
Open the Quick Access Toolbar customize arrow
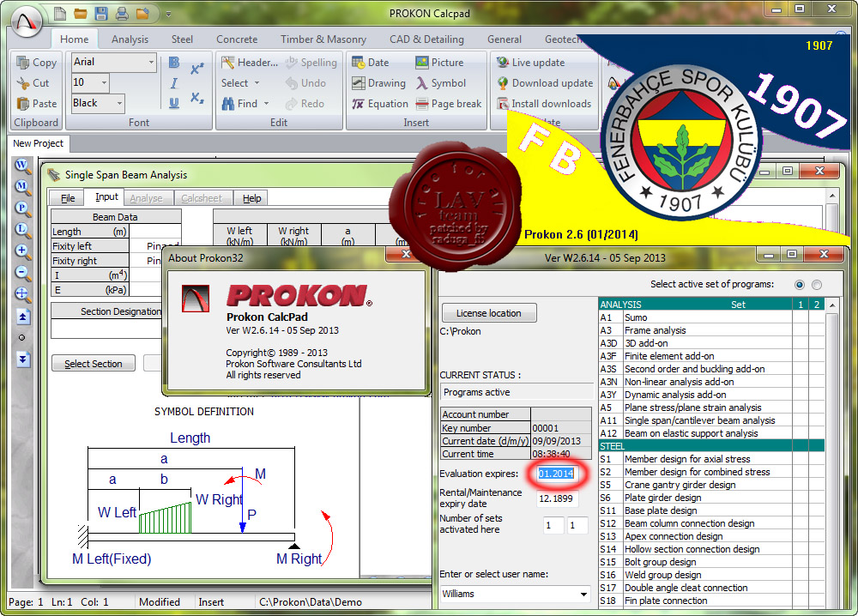coord(168,14)
